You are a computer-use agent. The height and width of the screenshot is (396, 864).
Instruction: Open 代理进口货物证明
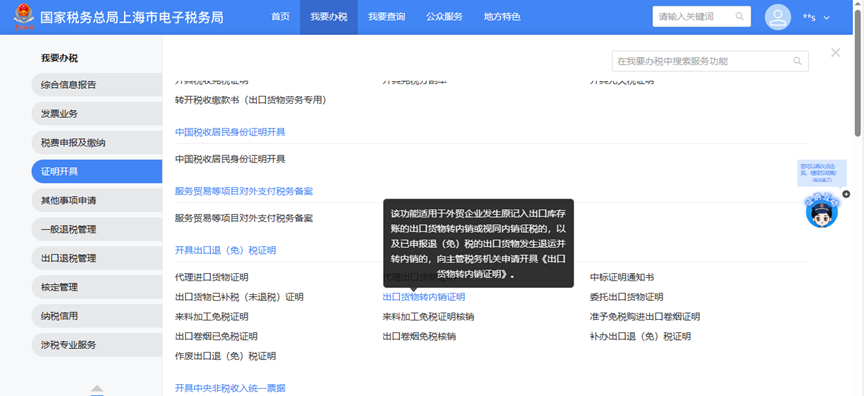tap(212, 277)
